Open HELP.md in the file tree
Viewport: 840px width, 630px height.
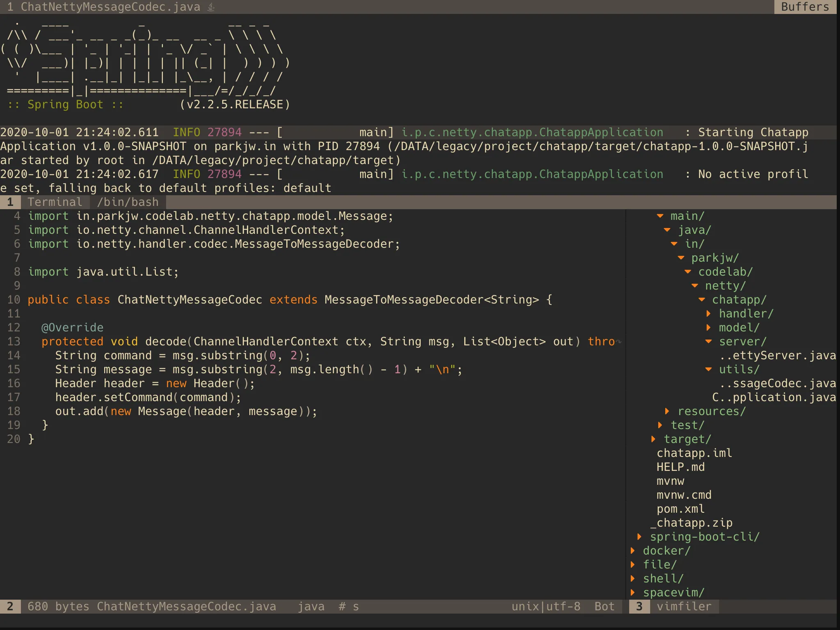coord(680,467)
